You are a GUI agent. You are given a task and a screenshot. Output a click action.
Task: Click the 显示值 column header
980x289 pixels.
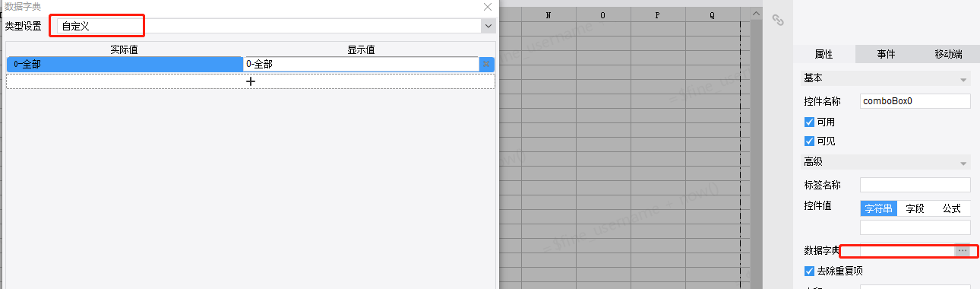(361, 49)
